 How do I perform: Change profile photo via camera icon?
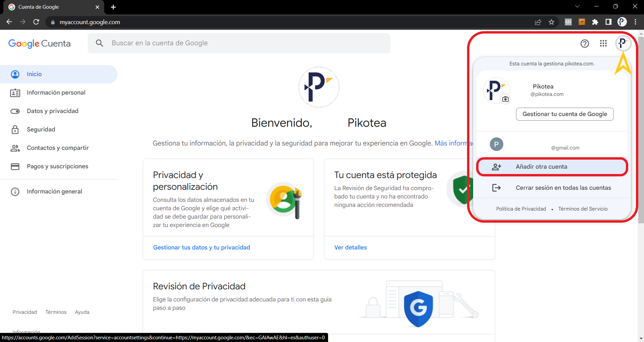click(505, 99)
